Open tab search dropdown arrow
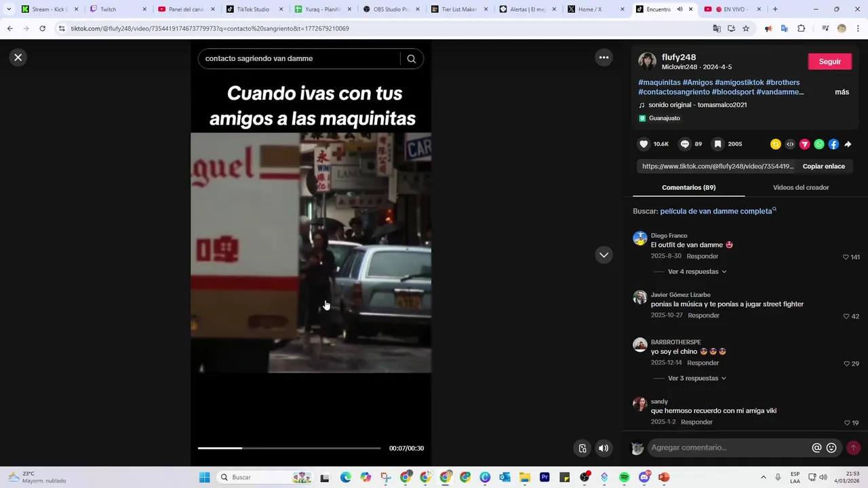This screenshot has width=868, height=488. click(x=9, y=9)
